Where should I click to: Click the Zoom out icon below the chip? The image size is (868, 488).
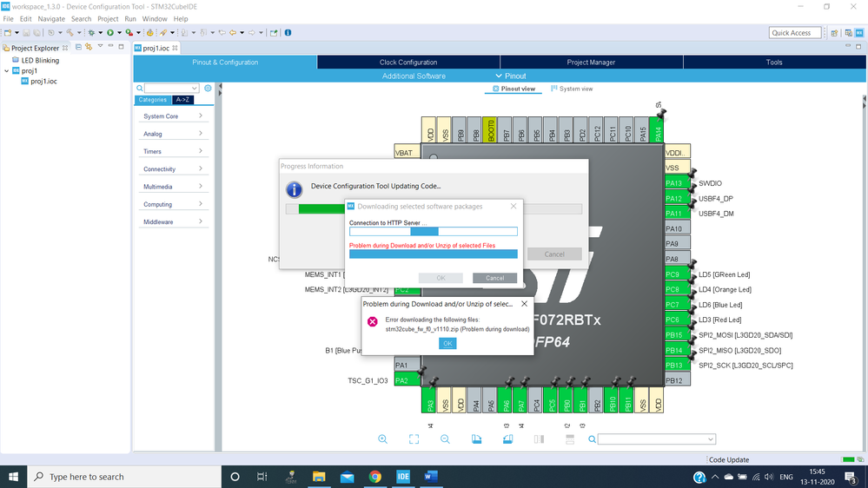tap(445, 439)
